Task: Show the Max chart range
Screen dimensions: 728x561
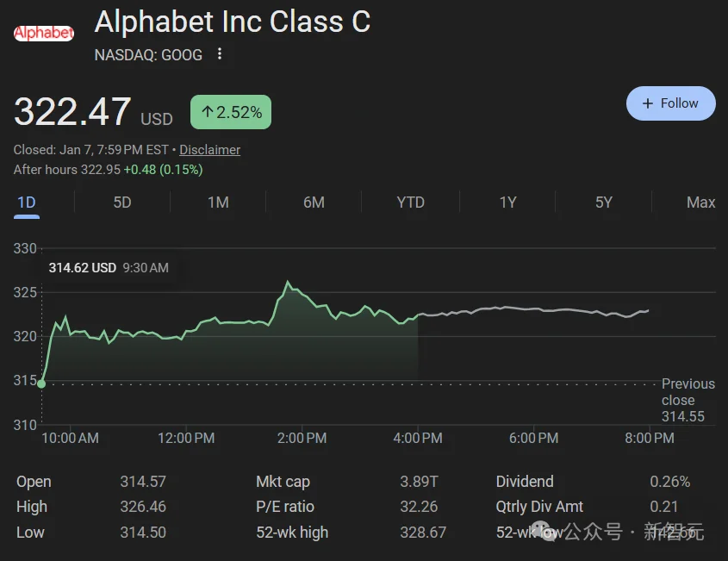Action: pyautogui.click(x=700, y=203)
